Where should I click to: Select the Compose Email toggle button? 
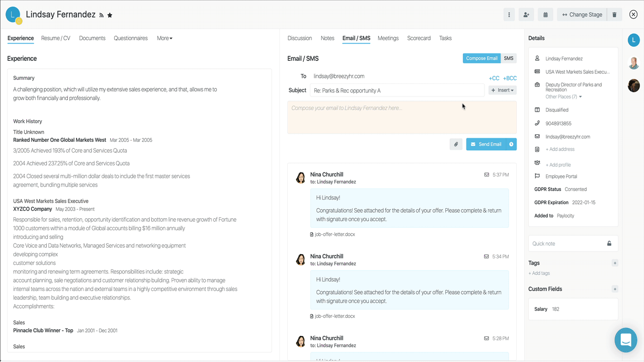482,58
